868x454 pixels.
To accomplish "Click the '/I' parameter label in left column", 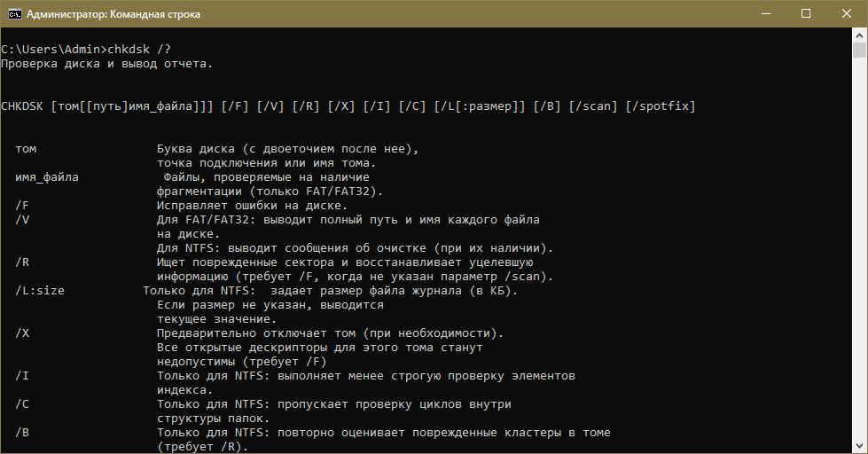I will click(x=22, y=376).
